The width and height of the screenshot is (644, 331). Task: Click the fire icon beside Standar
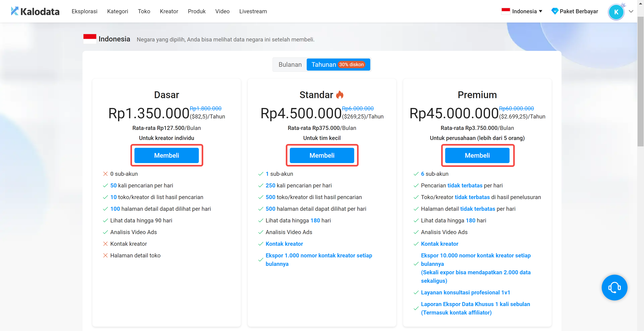click(x=340, y=95)
